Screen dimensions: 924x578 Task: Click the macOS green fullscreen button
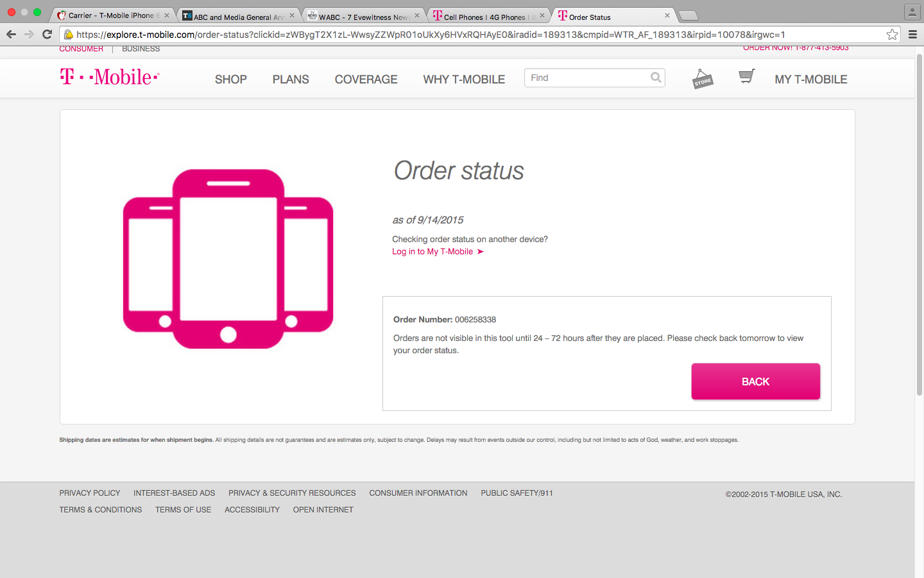pos(37,12)
